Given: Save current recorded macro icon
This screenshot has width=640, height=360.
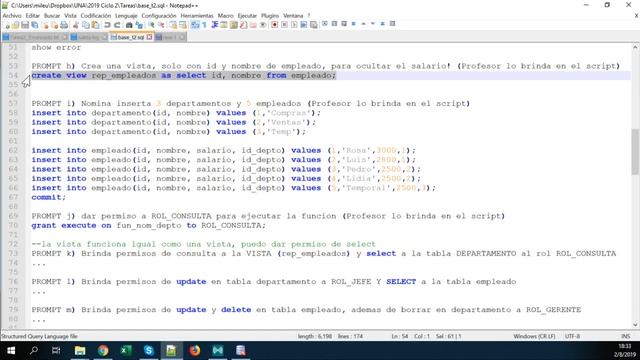Looking at the screenshot, I should click(x=313, y=25).
